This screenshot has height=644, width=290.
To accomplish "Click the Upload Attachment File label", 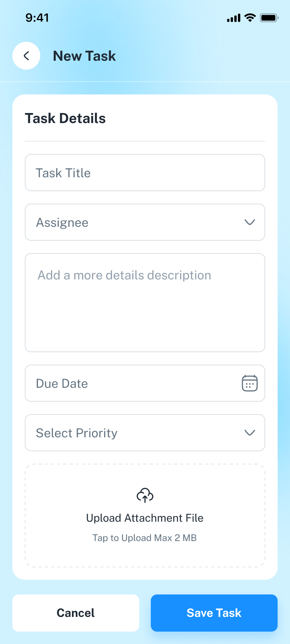I will pos(145,518).
